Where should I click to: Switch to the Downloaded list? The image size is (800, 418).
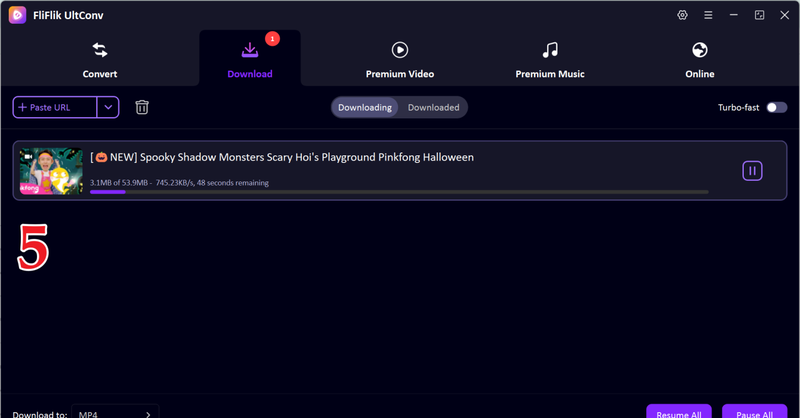[433, 107]
